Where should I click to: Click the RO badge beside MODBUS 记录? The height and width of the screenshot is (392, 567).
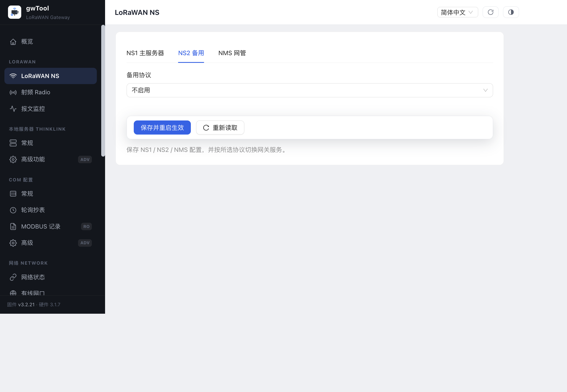tap(86, 227)
